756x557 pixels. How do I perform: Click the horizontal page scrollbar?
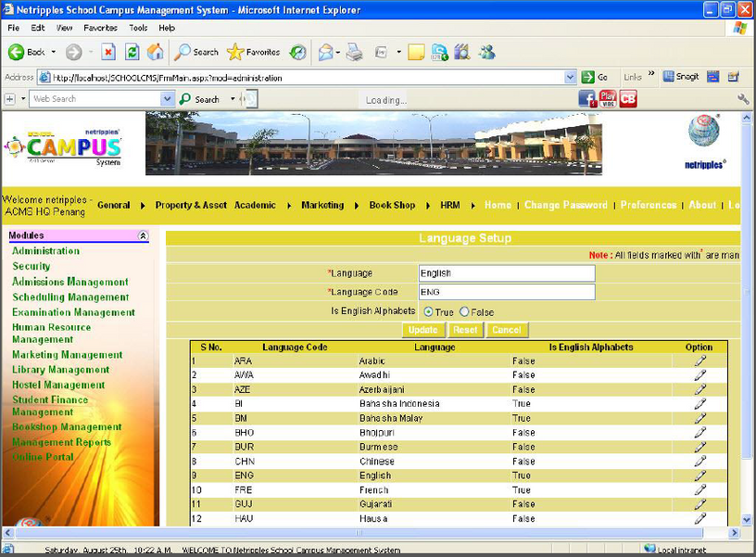[359, 533]
